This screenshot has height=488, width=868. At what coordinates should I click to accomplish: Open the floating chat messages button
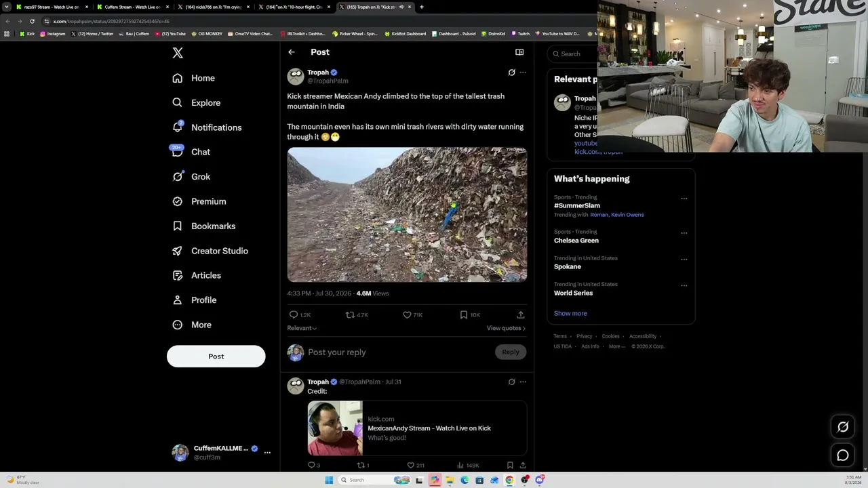pos(843,455)
